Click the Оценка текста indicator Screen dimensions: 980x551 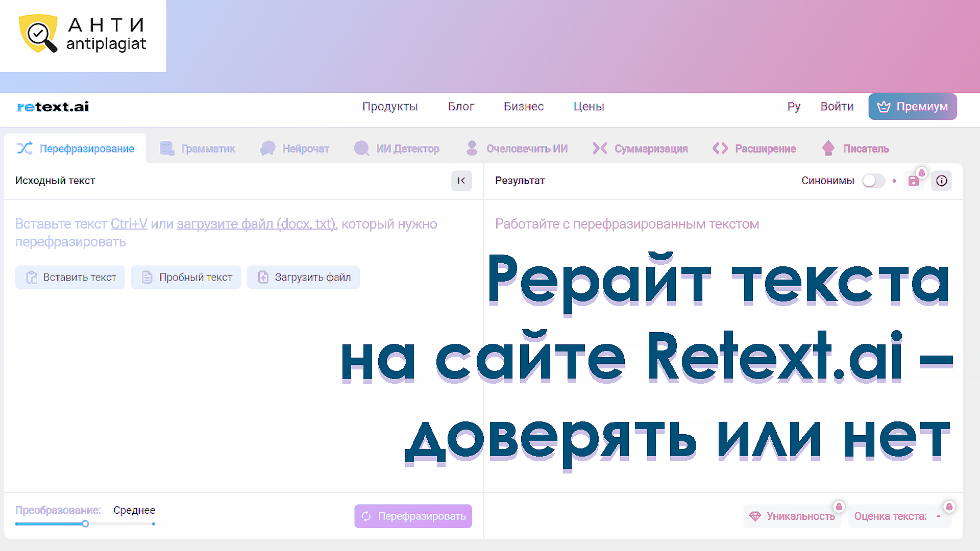900,516
